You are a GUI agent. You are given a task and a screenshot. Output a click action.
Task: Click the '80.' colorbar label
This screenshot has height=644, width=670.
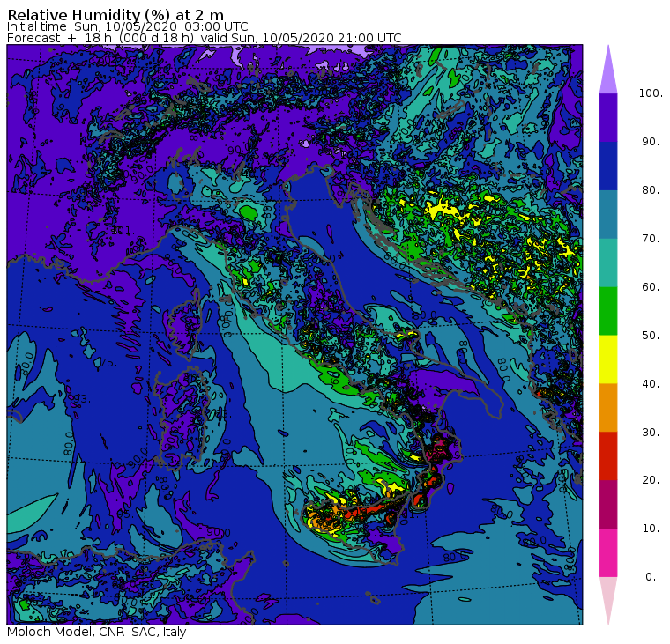651,190
